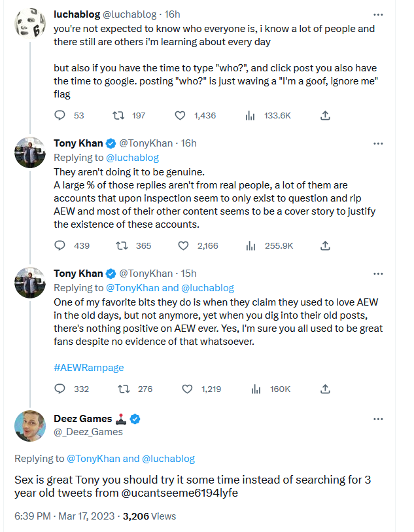Like Tony Khan's tweet with 2,166 likes
This screenshot has height=532, width=414.
click(184, 246)
